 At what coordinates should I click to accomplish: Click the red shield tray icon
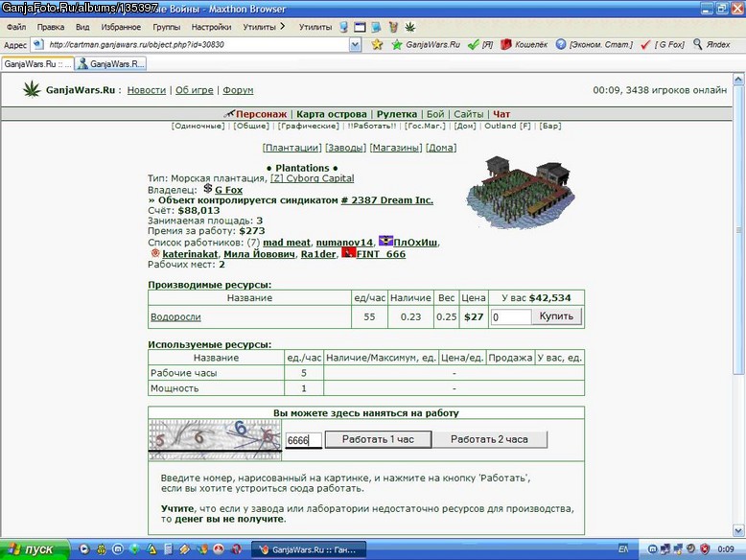click(x=705, y=549)
